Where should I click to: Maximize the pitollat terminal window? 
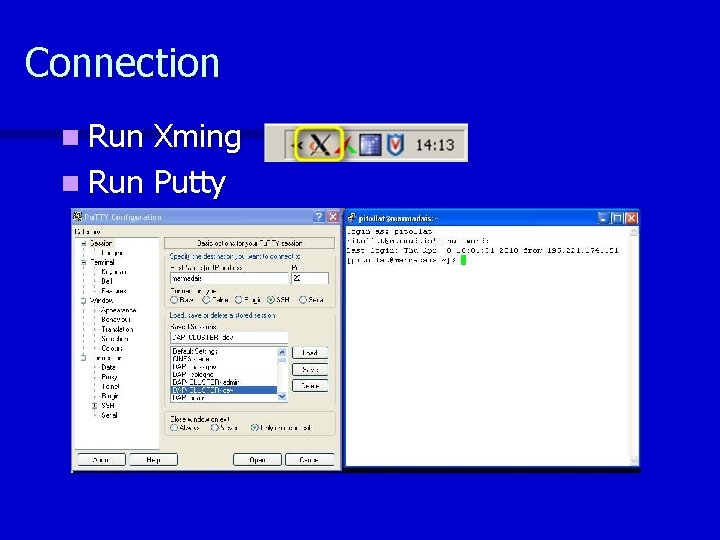(x=617, y=218)
